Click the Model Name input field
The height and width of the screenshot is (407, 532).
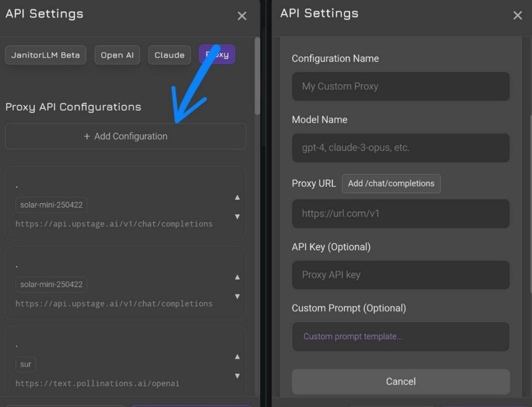(401, 147)
